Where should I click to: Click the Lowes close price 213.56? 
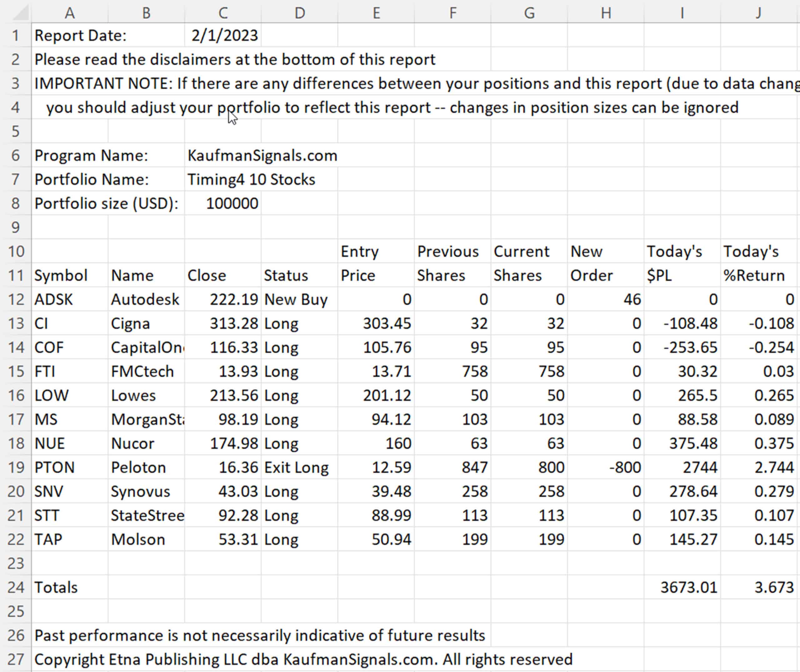pos(233,396)
